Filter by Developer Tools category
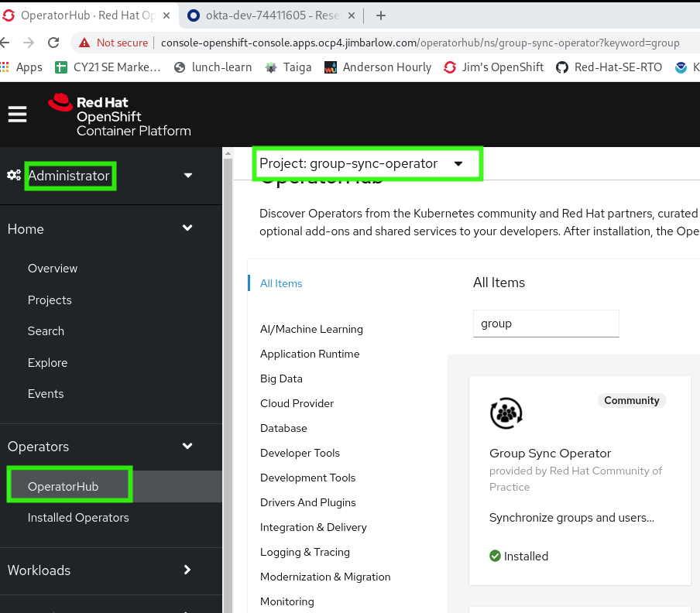700x613 pixels. tap(300, 453)
